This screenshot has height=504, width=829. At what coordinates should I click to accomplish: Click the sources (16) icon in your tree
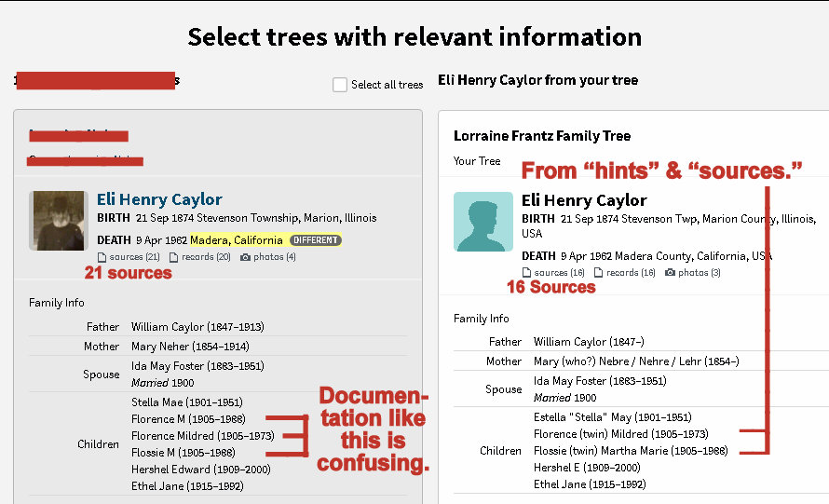pyautogui.click(x=526, y=273)
